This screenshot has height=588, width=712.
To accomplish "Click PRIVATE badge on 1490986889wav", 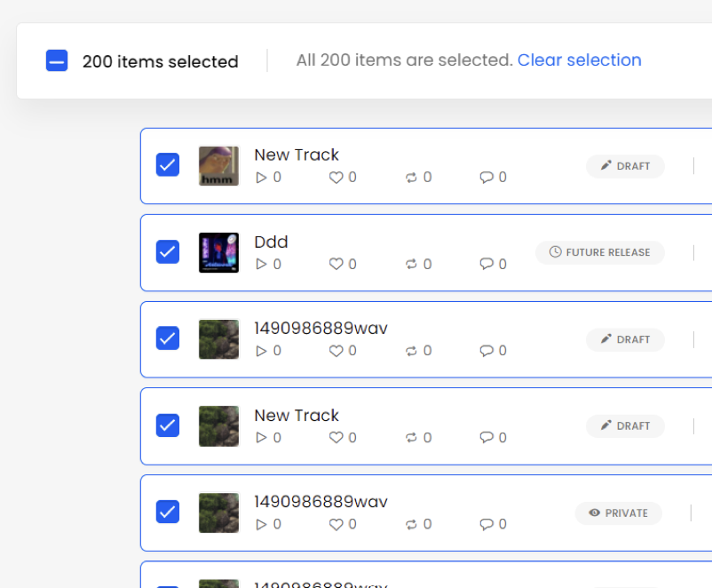I will [619, 513].
